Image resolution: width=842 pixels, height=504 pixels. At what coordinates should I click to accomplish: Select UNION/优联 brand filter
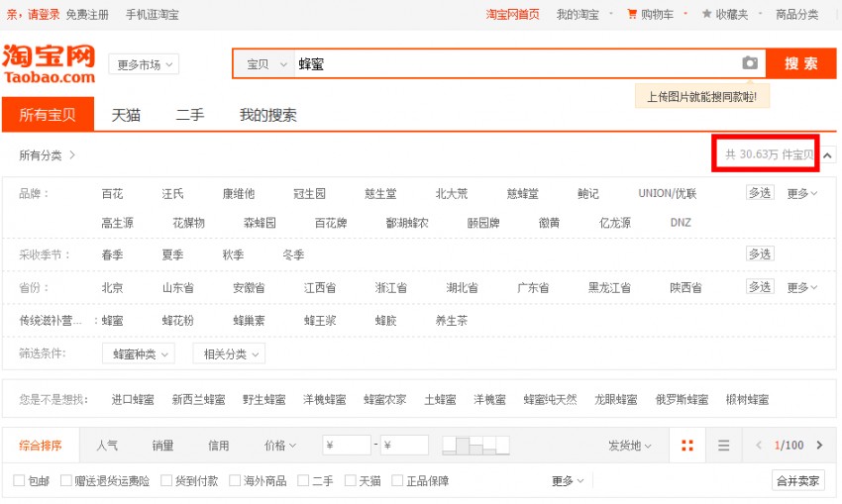(x=667, y=193)
